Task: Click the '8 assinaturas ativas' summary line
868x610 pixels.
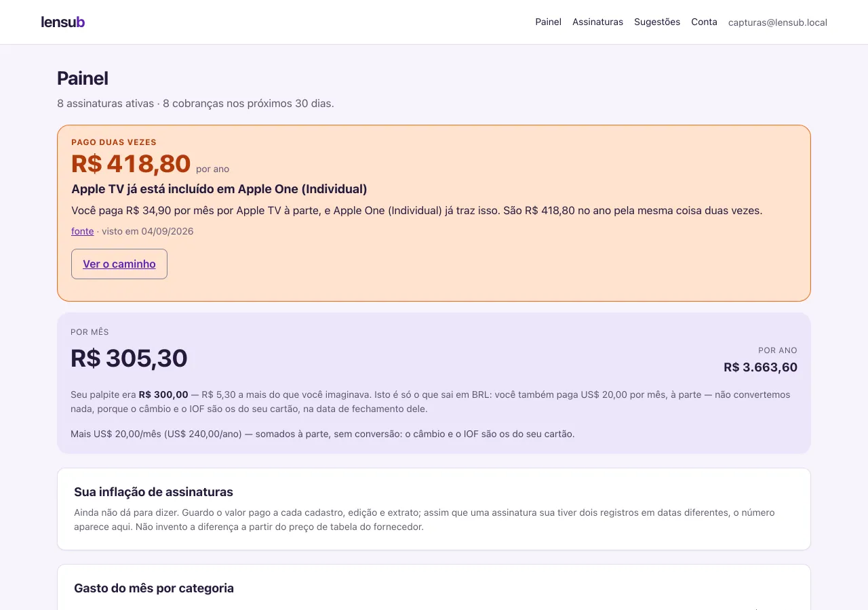Action: coord(195,104)
